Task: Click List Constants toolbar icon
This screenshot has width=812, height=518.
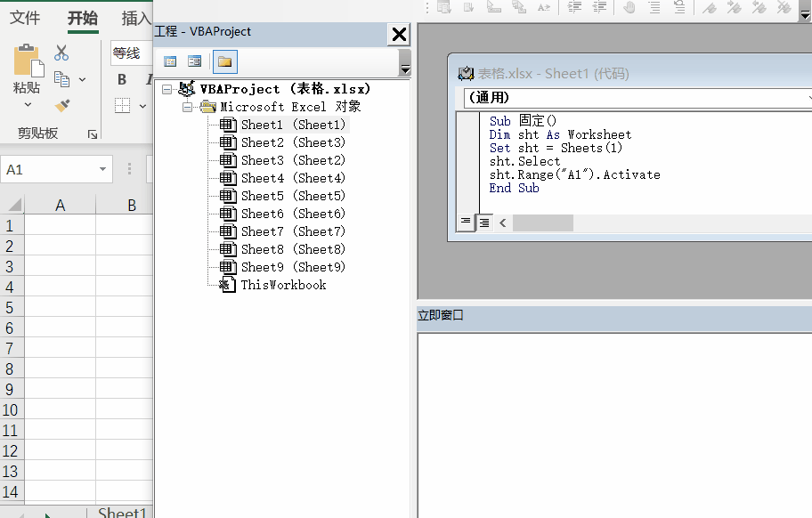Action: [x=469, y=7]
